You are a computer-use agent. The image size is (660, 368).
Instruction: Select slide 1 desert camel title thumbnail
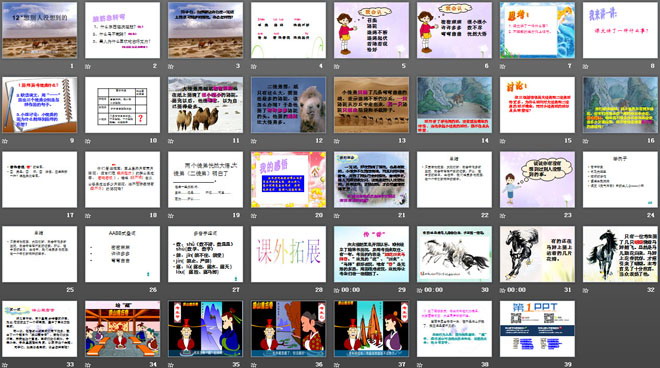(x=40, y=30)
